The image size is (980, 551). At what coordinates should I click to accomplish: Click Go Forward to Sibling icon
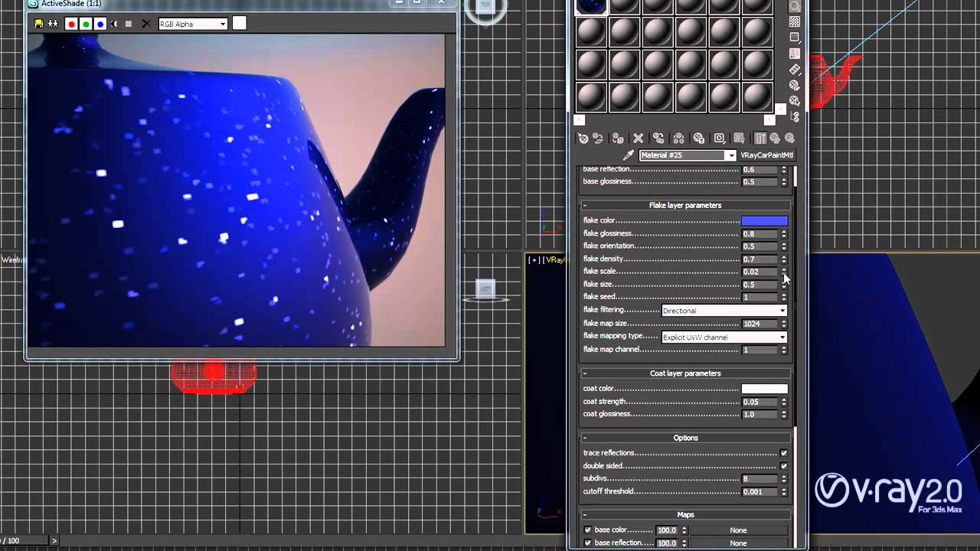[789, 139]
